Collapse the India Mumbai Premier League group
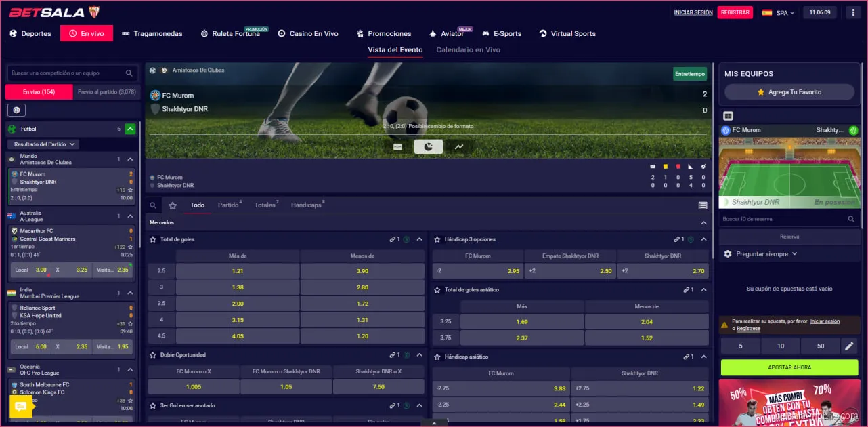The height and width of the screenshot is (427, 868). [131, 293]
